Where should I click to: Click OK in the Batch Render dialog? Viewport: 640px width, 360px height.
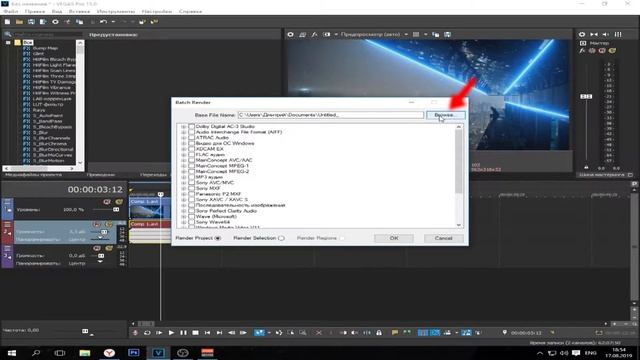[394, 238]
